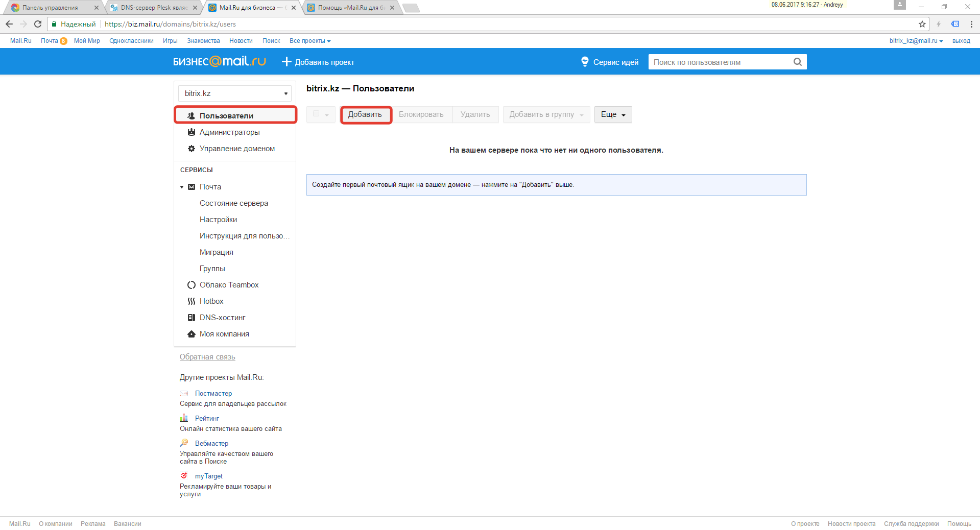
Task: Open the bitrix.kz domain dropdown
Action: pos(235,93)
